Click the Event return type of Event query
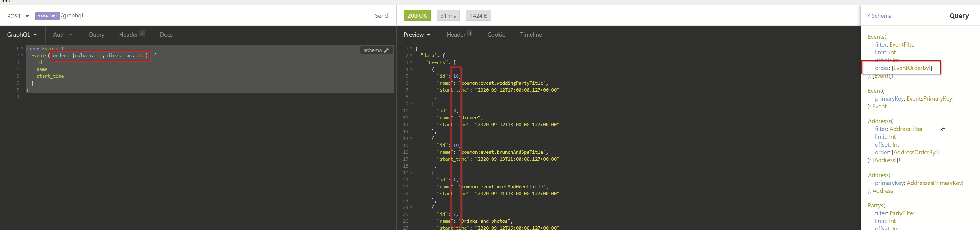The height and width of the screenshot is (230, 980). (x=879, y=107)
